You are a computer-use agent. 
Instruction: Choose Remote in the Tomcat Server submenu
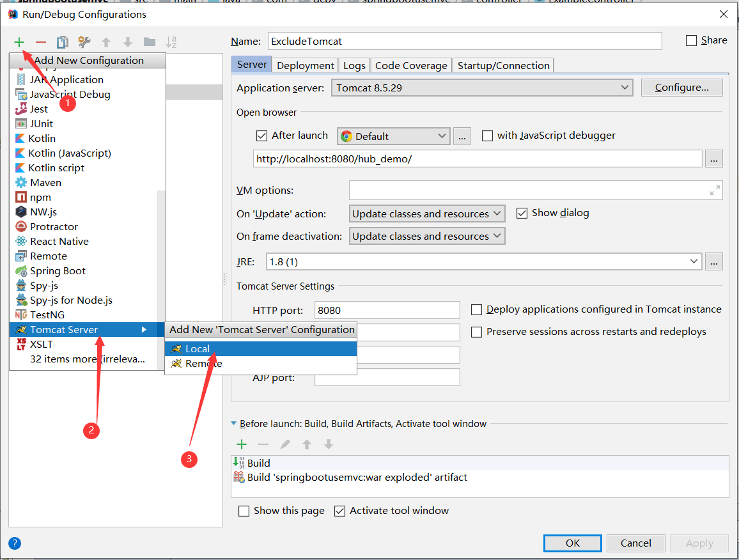click(261, 364)
